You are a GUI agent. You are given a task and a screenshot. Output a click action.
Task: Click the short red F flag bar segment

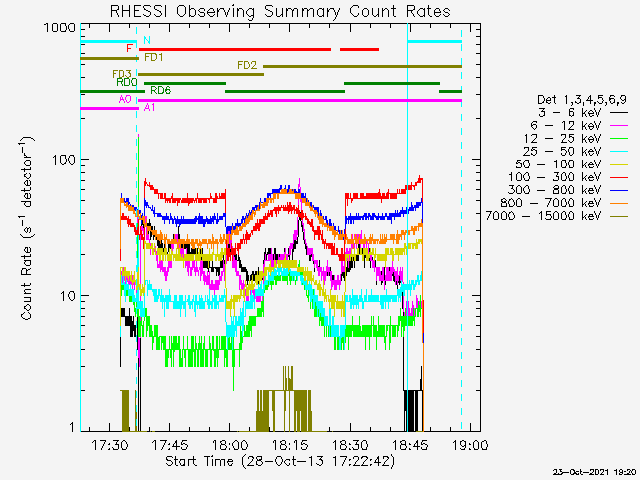[359, 49]
